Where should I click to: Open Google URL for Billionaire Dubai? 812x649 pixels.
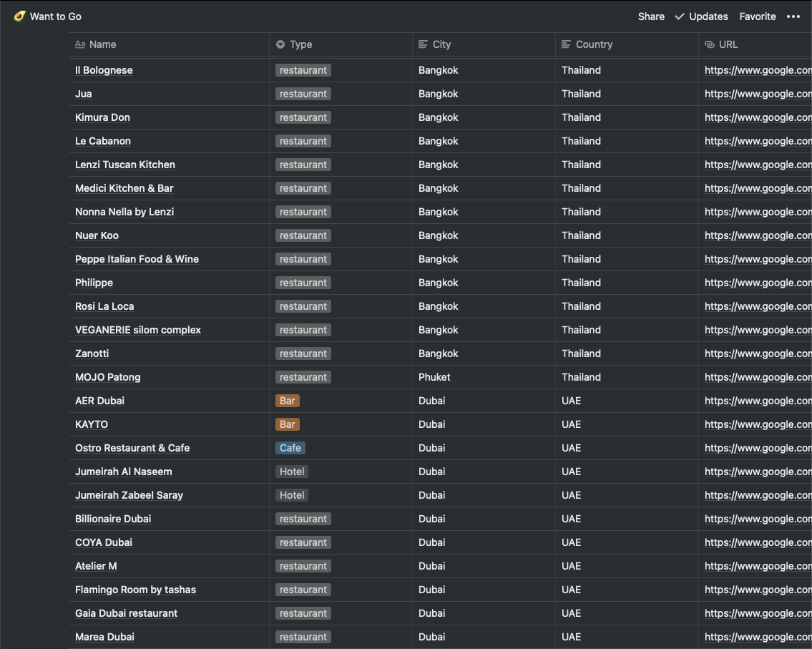(x=758, y=519)
